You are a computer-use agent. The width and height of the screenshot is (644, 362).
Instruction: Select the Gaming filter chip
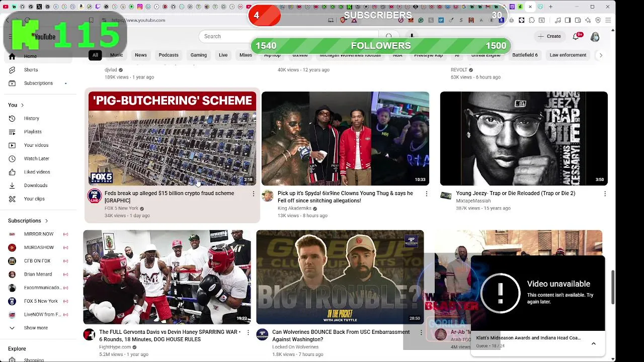(x=199, y=55)
